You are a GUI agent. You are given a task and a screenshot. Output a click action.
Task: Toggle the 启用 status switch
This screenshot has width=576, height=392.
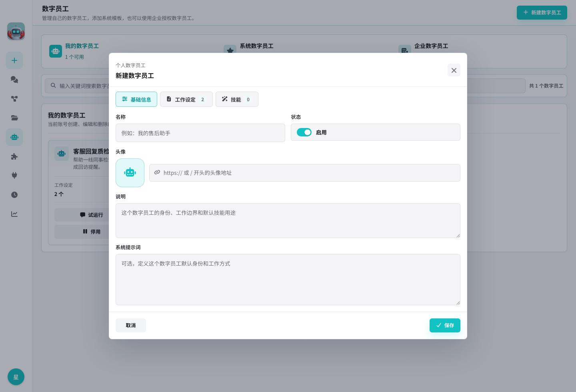(304, 132)
